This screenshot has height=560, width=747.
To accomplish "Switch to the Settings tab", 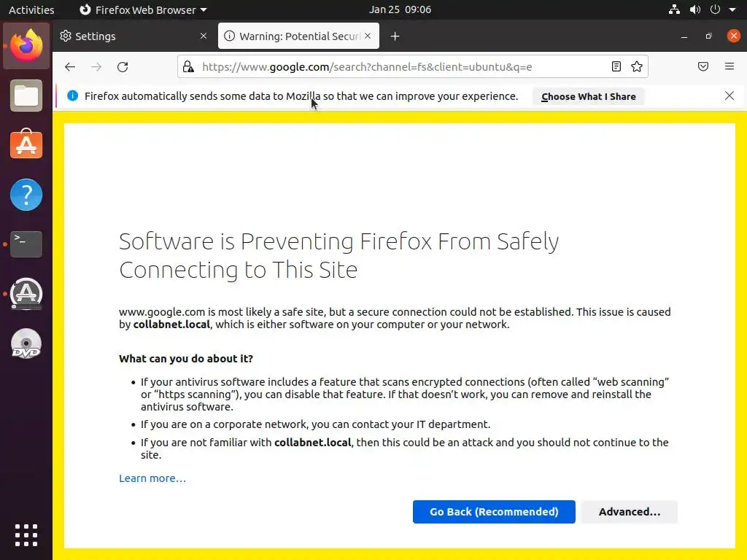I will pyautogui.click(x=124, y=36).
